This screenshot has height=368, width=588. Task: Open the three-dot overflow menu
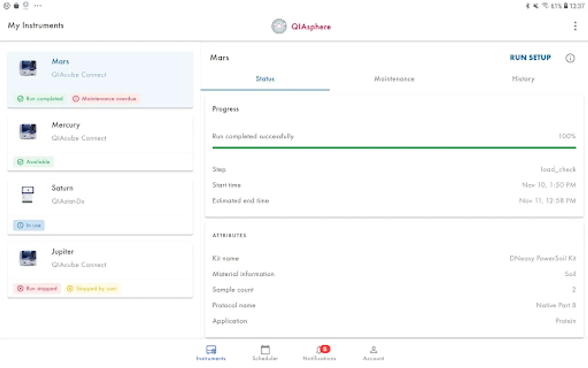(x=575, y=26)
